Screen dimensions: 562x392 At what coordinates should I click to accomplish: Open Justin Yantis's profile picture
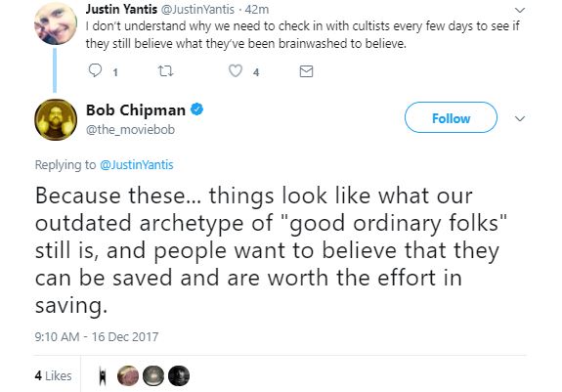56,22
